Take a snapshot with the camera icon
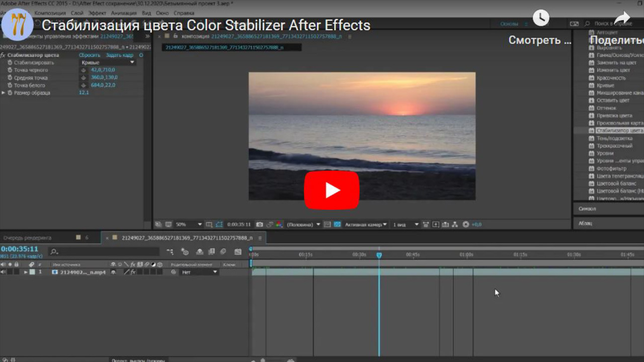 point(259,224)
